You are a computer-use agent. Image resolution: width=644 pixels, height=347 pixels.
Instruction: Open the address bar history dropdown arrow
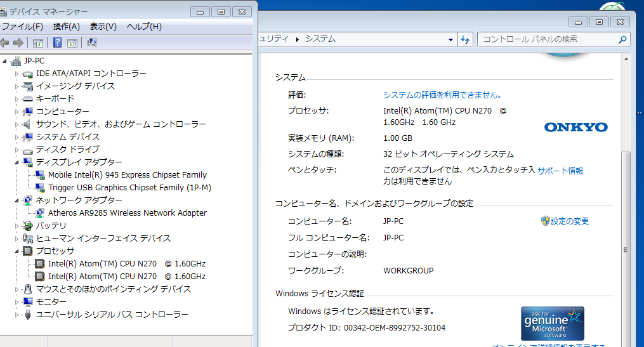450,39
